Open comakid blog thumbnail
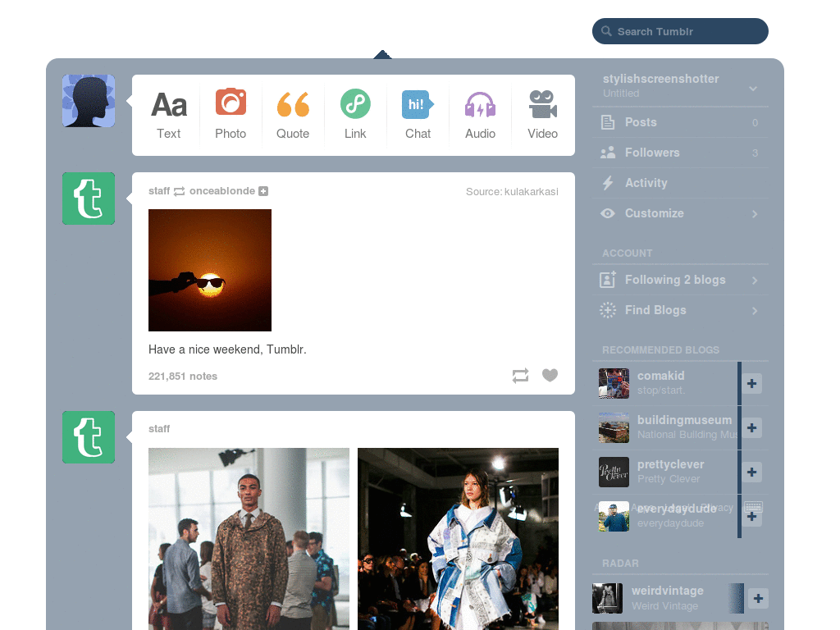Screen dimensions: 840x630 (614, 384)
